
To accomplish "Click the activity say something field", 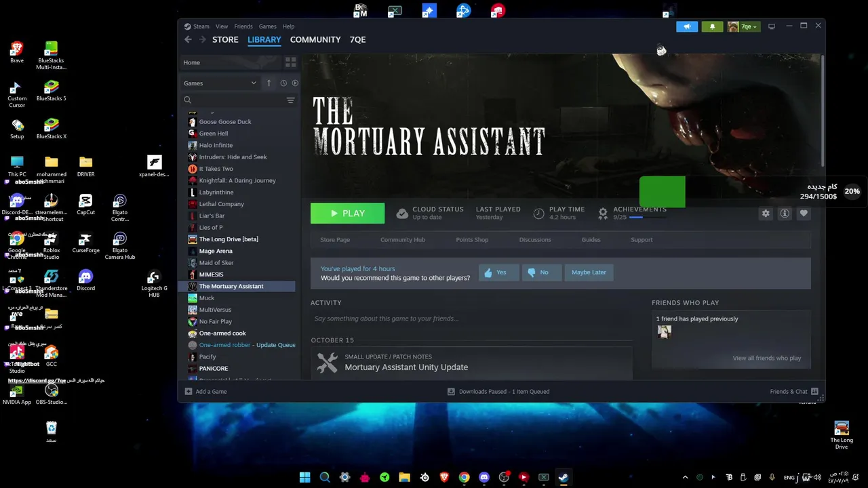I will click(x=471, y=319).
